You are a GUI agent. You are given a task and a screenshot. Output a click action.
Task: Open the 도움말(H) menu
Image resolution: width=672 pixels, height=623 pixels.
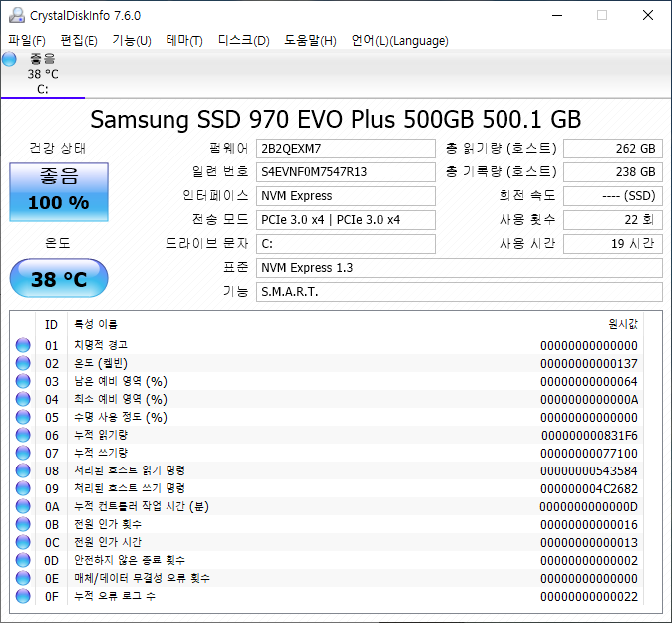(x=311, y=41)
